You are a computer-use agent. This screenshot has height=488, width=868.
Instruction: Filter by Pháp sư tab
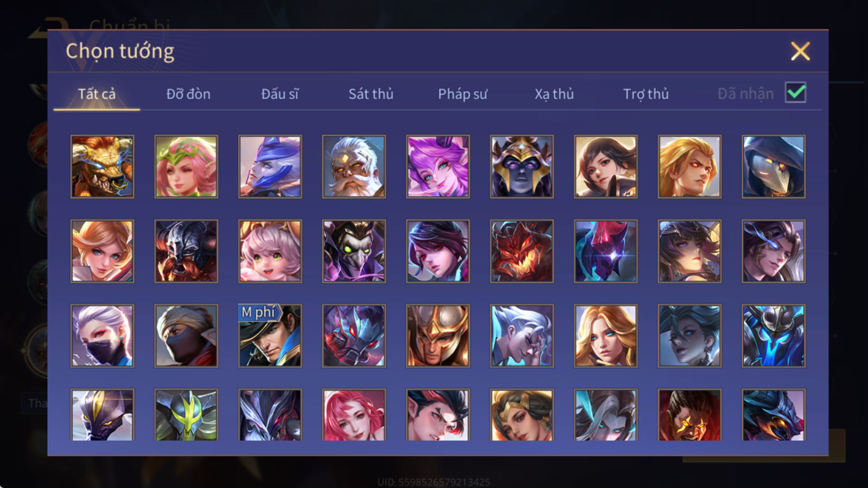[463, 94]
